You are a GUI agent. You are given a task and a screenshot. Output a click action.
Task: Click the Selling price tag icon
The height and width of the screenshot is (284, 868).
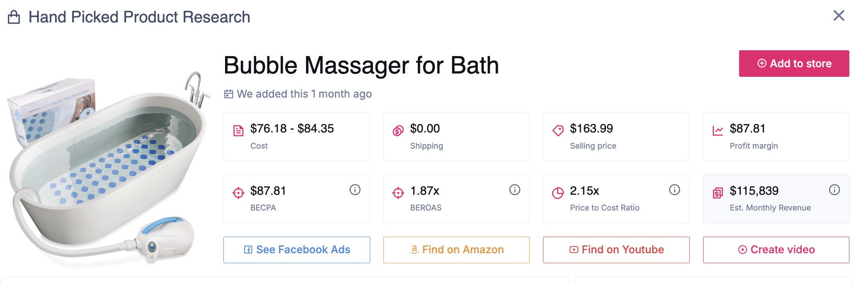pyautogui.click(x=558, y=131)
